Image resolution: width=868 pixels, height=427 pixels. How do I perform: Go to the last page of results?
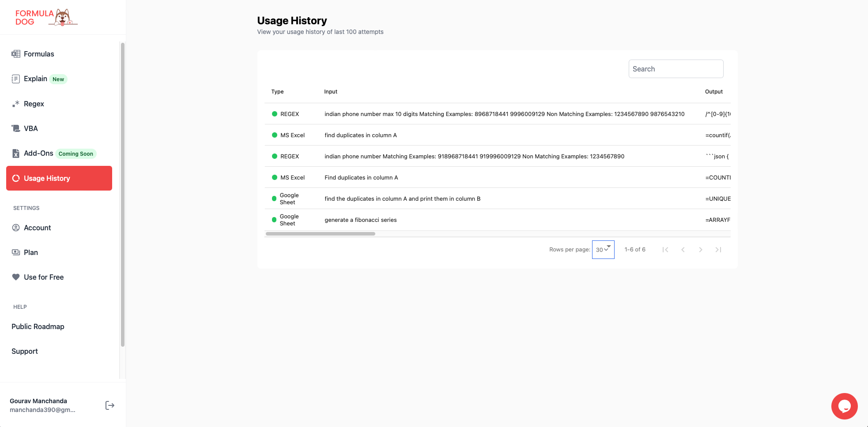718,250
